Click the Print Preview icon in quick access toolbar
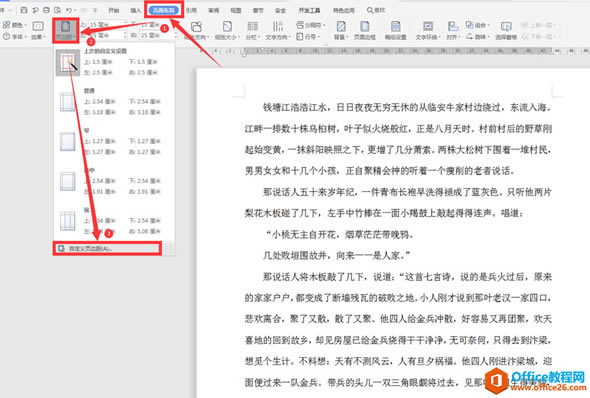Viewport: 590px width, 398px height. coord(57,10)
